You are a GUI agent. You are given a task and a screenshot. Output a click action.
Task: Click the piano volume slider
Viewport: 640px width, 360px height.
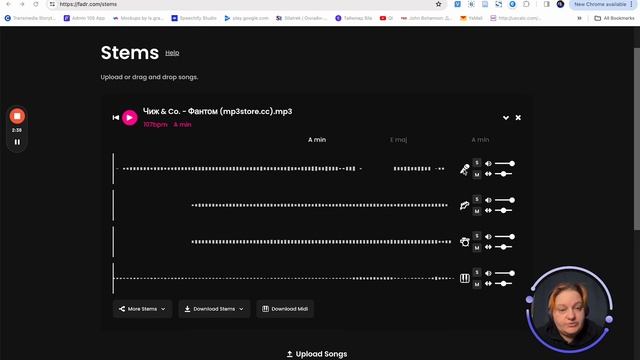pos(505,273)
